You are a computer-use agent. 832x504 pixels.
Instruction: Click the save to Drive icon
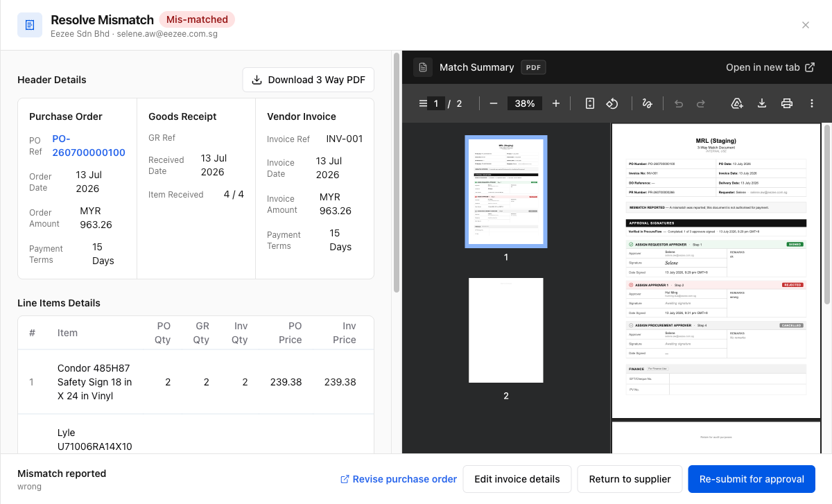point(737,103)
